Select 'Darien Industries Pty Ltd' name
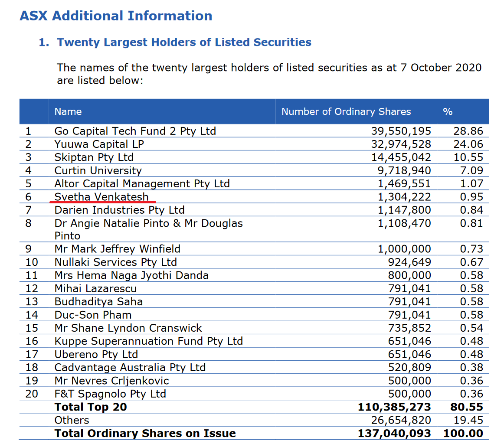Screen dimensions: 504x447 (120, 210)
